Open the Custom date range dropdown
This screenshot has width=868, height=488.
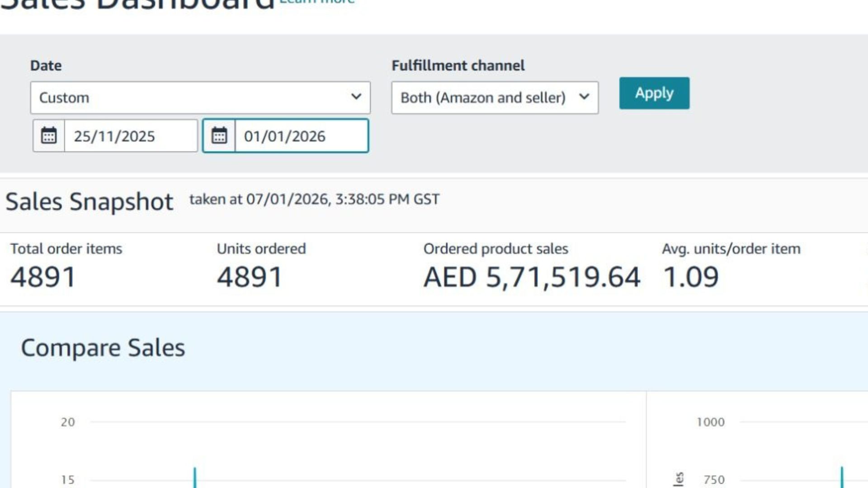[200, 98]
